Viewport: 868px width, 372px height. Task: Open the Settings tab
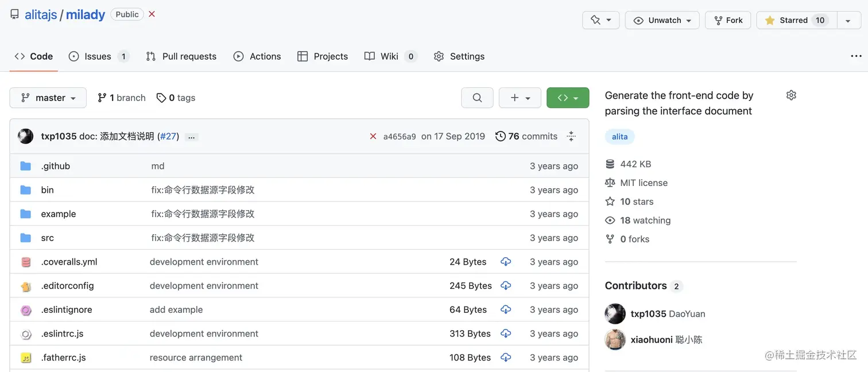click(459, 56)
